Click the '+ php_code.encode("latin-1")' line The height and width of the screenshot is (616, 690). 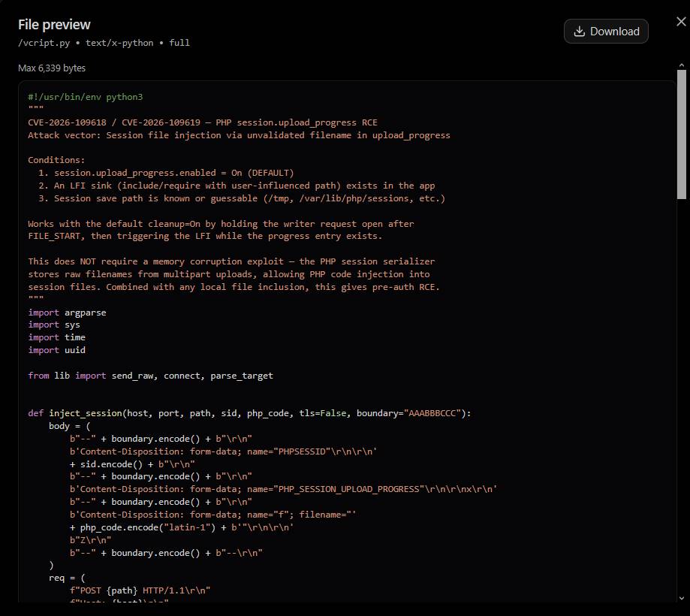[181, 527]
